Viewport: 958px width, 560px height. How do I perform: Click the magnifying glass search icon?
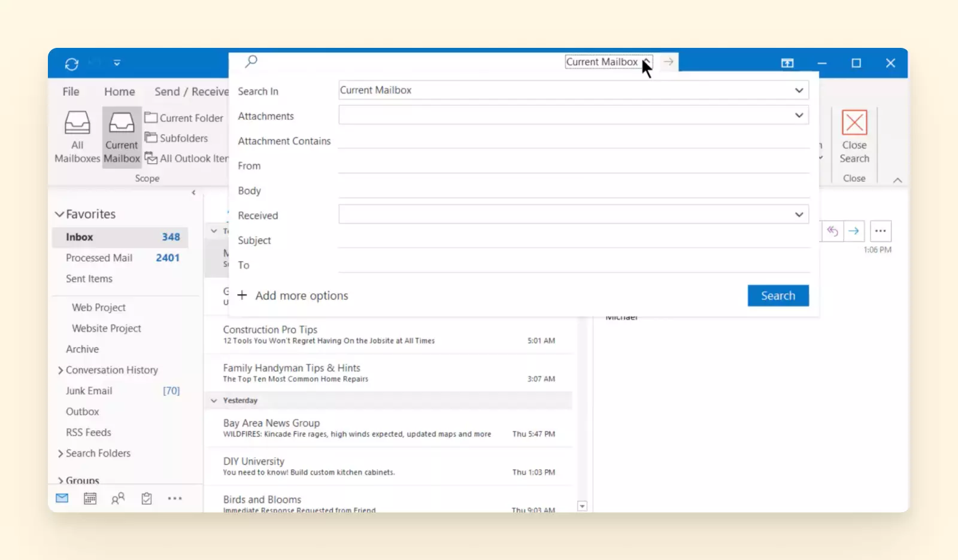(x=251, y=61)
